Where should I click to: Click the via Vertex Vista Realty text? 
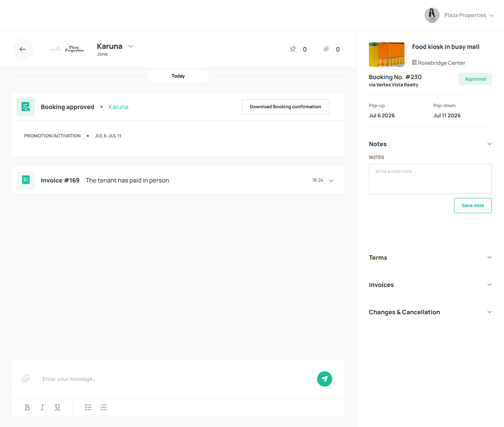coord(394,85)
